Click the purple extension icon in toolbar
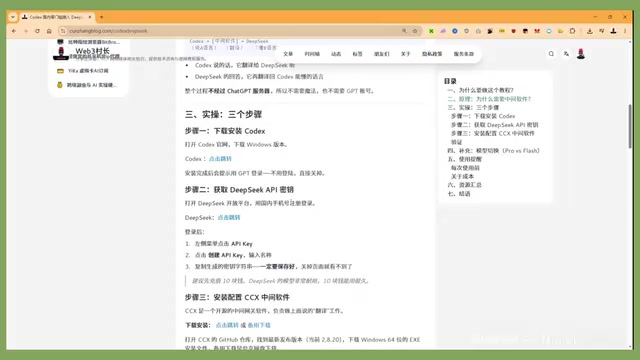Screen dimensions: 640x360 [443, 31]
